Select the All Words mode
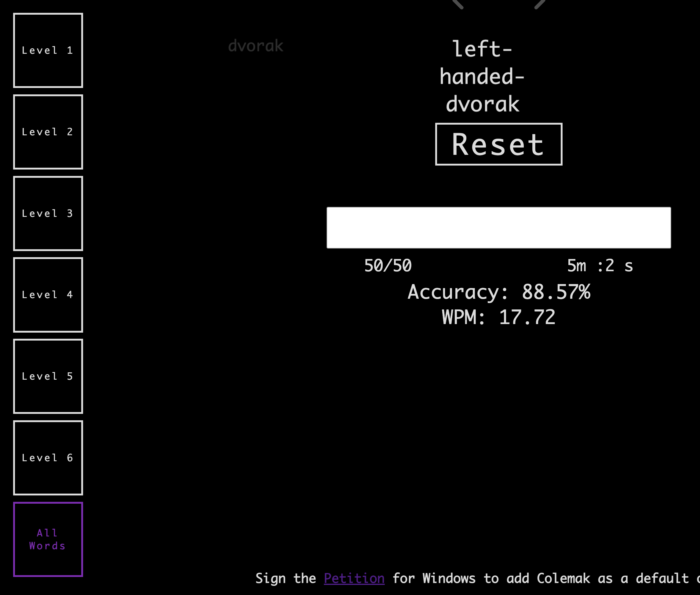700x595 pixels. (x=48, y=539)
